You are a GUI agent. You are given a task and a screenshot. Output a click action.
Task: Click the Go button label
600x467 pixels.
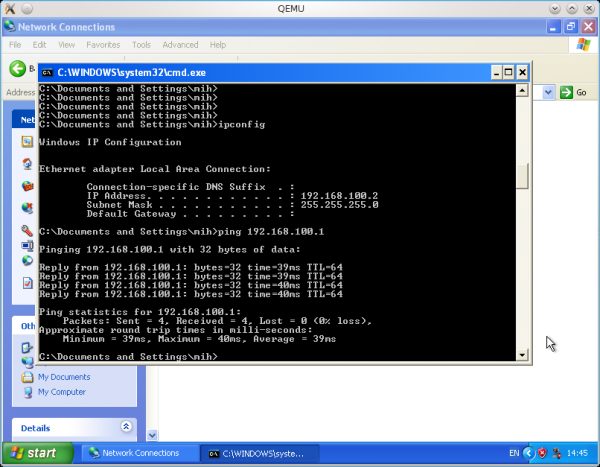click(581, 92)
